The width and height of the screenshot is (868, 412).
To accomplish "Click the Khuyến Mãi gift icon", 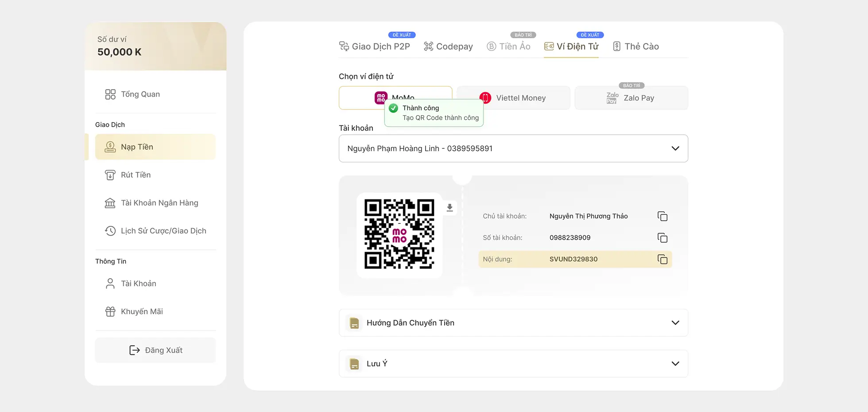I will tap(110, 311).
